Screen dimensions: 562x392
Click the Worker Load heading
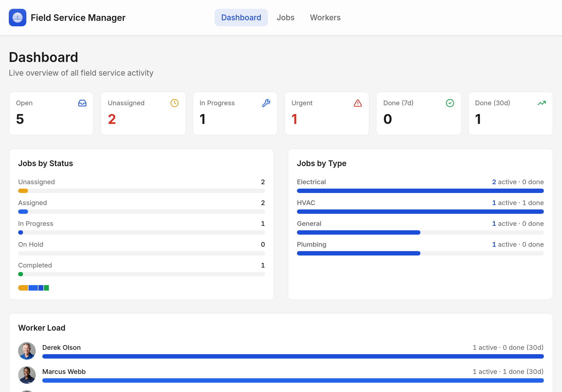(42, 328)
